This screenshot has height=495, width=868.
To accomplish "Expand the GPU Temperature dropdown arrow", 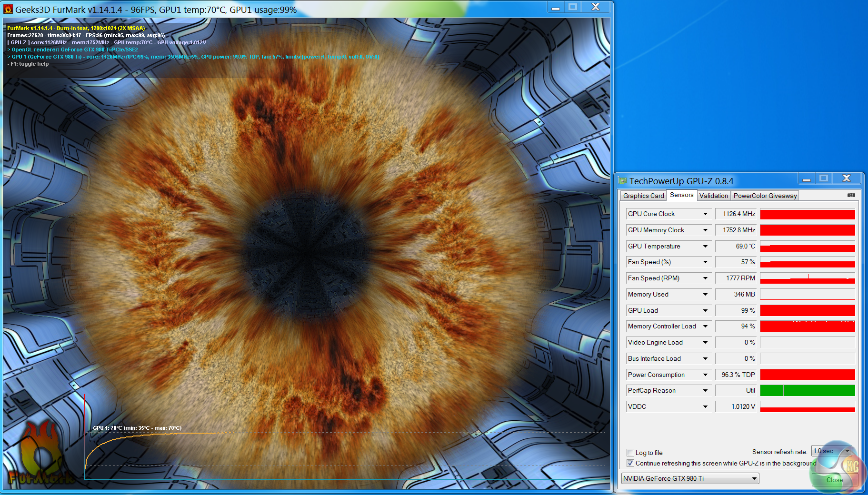I will (x=705, y=247).
